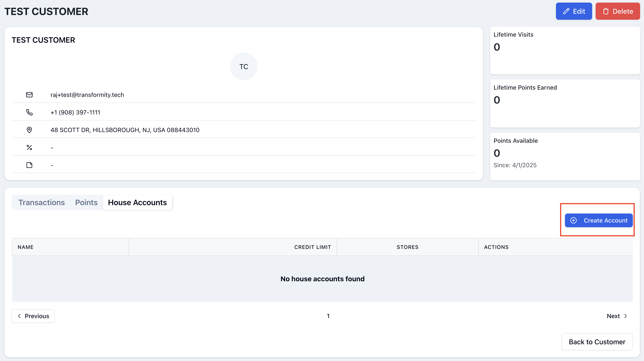Click the Credit Limit column header

[x=312, y=247]
